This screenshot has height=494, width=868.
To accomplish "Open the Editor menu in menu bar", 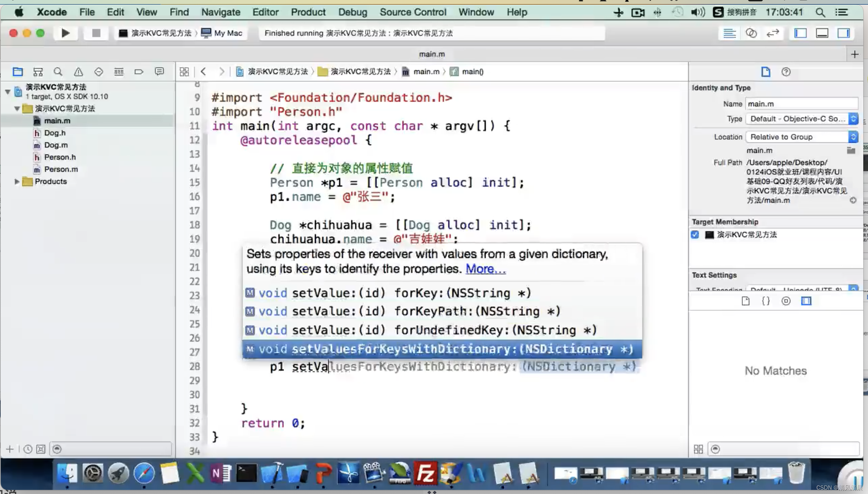I will click(265, 12).
